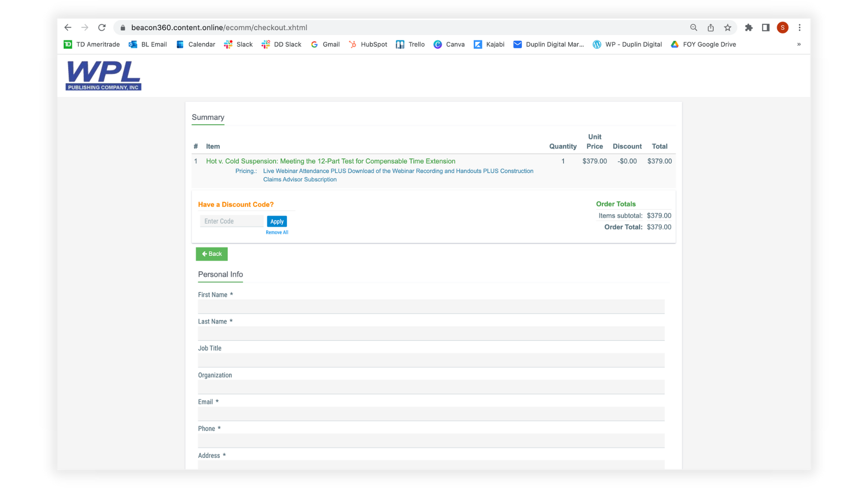This screenshot has height=488, width=868.
Task: Click the Back button to previous page
Action: tap(212, 254)
